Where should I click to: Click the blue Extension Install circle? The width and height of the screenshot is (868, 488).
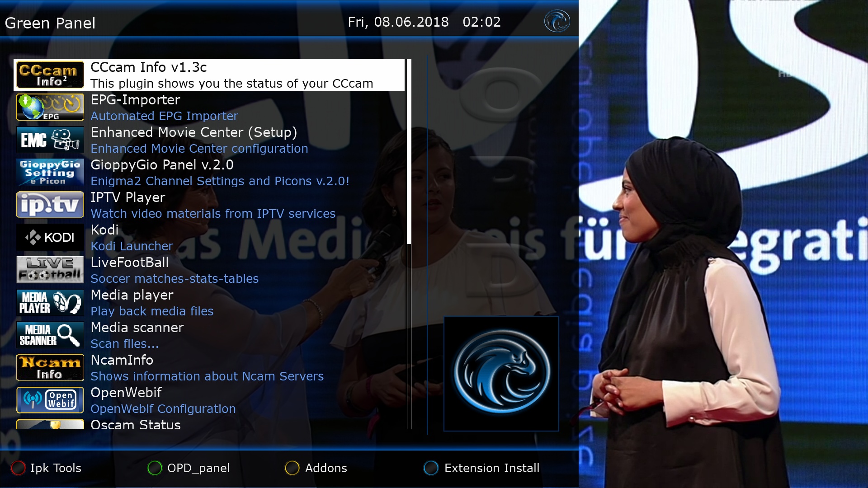[x=431, y=468]
